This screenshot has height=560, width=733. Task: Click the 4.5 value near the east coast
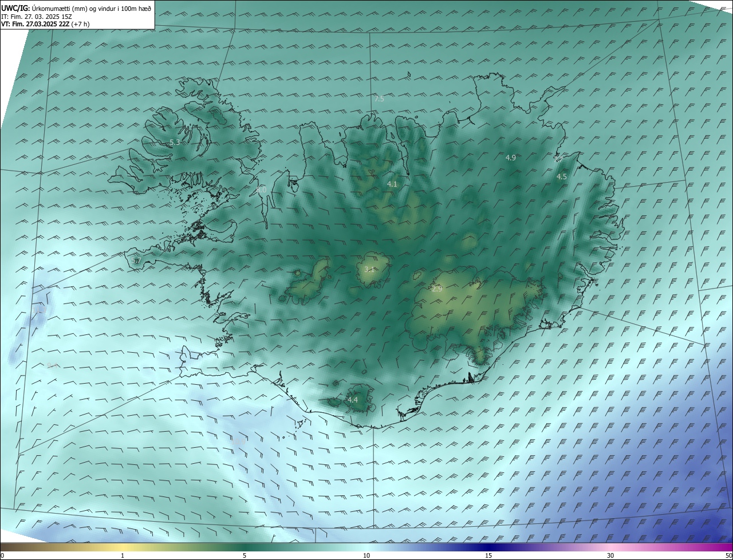[562, 177]
